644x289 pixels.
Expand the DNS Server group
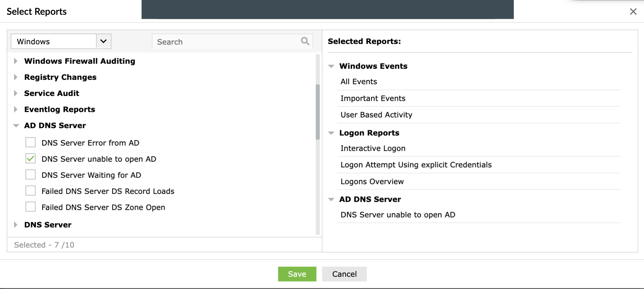click(x=16, y=225)
